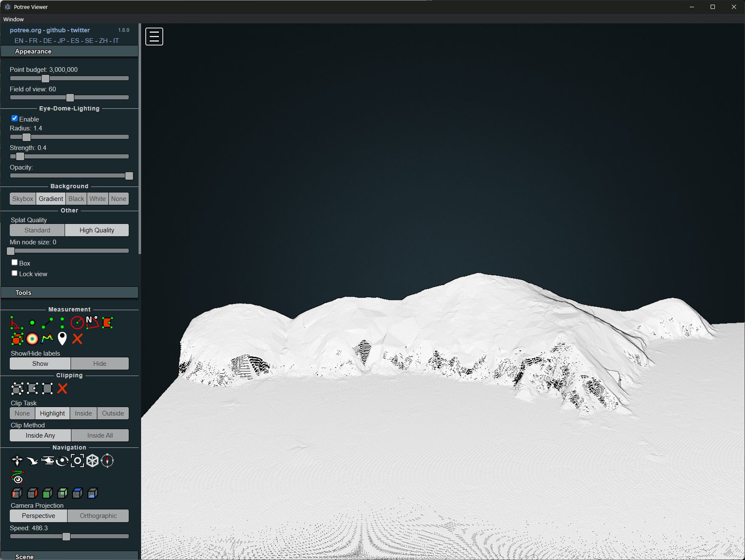The height and width of the screenshot is (560, 745).
Task: Expand the Scene section header
Action: coord(69,556)
